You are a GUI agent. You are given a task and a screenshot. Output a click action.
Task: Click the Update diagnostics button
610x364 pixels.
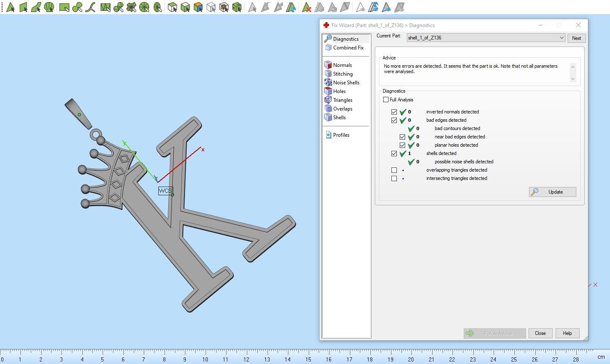pyautogui.click(x=553, y=192)
